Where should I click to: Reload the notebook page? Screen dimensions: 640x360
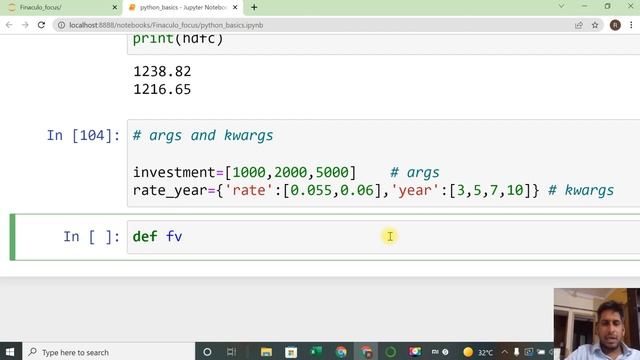[41, 25]
